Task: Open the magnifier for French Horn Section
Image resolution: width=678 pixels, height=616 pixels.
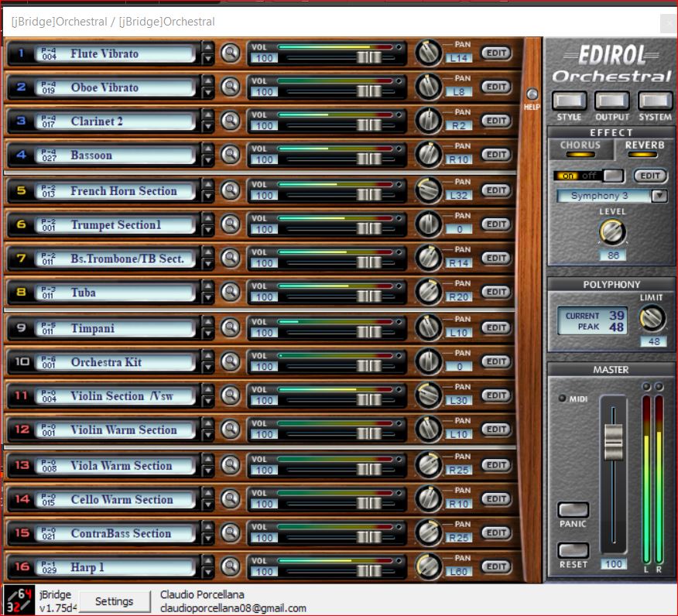Action: tap(231, 190)
